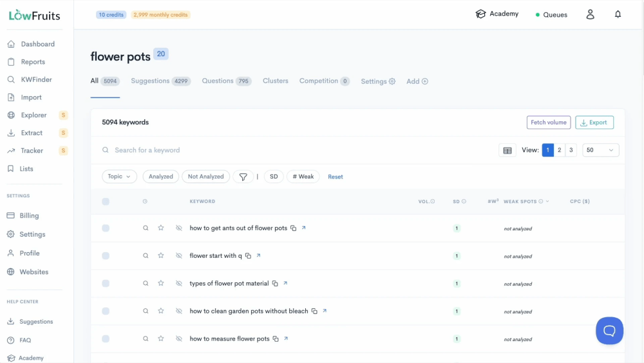Check the 'types of flower pot material' row

[x=106, y=283]
